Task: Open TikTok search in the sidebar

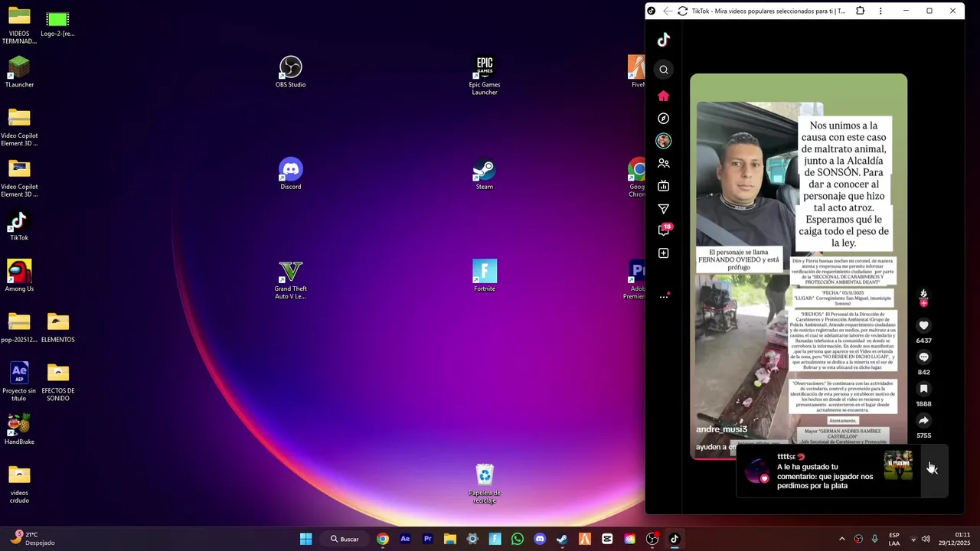Action: point(664,70)
